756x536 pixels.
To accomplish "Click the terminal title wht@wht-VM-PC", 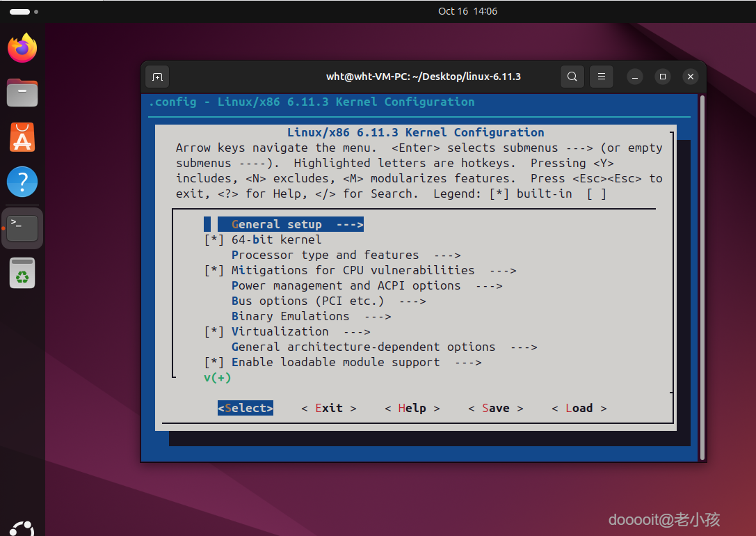I will pos(424,77).
